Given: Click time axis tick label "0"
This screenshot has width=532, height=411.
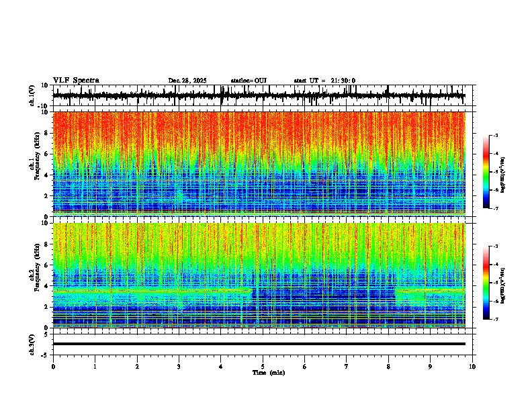Looking at the screenshot, I should click(53, 367).
